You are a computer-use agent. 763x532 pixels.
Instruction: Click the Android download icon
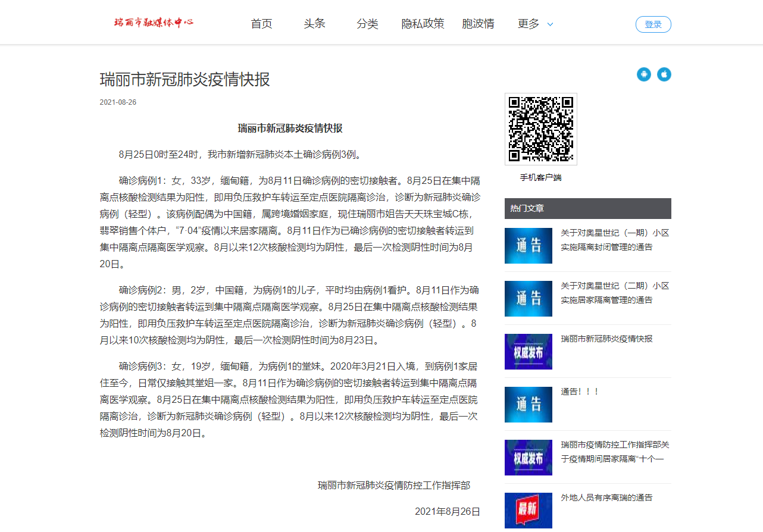[x=643, y=74]
